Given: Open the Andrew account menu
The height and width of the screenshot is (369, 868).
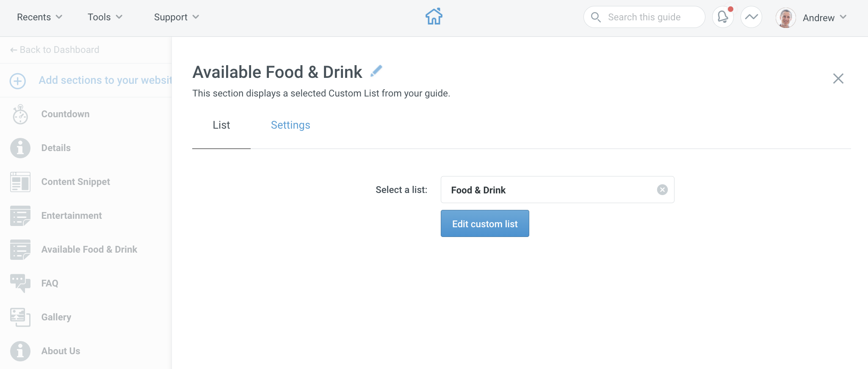Looking at the screenshot, I should point(811,17).
